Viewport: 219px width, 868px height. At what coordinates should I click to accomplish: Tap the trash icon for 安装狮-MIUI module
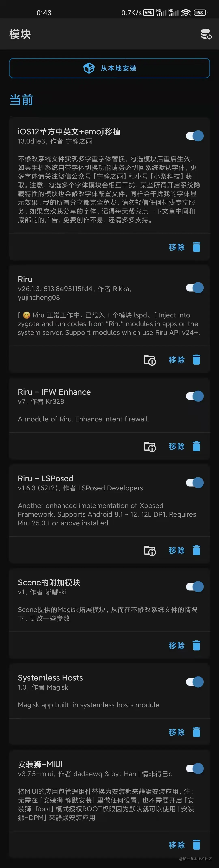click(196, 845)
